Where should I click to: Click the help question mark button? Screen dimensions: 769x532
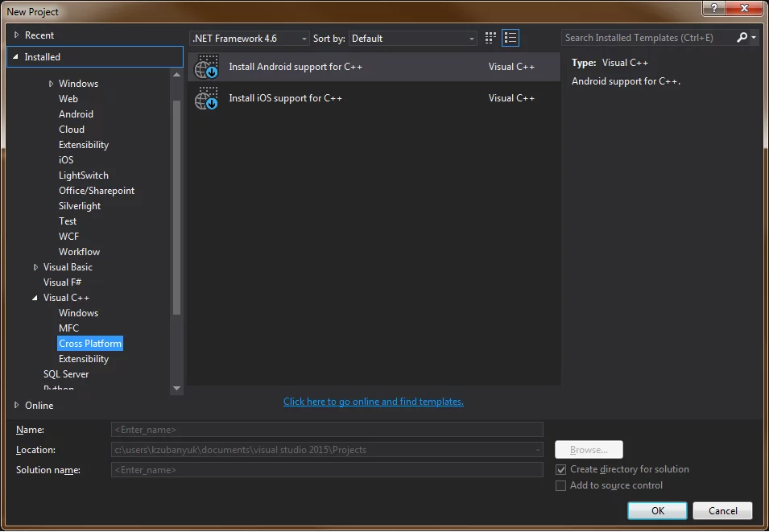(x=713, y=8)
